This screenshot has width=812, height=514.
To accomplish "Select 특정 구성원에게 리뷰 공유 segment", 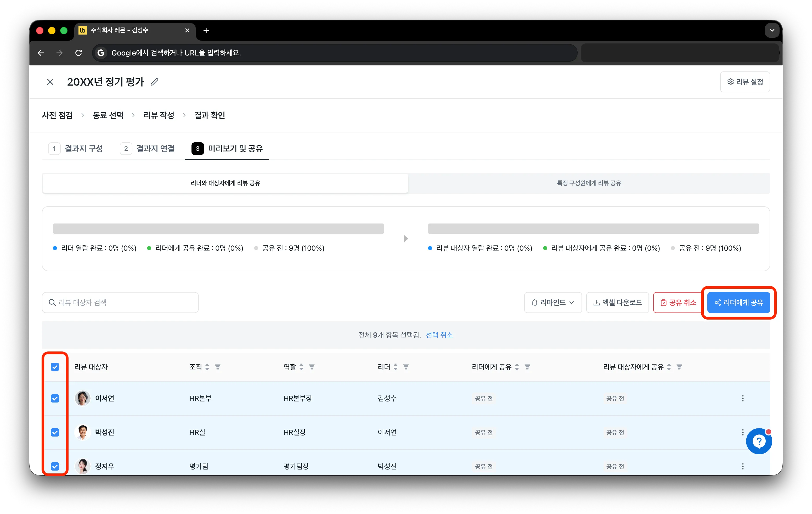I will 589,183.
